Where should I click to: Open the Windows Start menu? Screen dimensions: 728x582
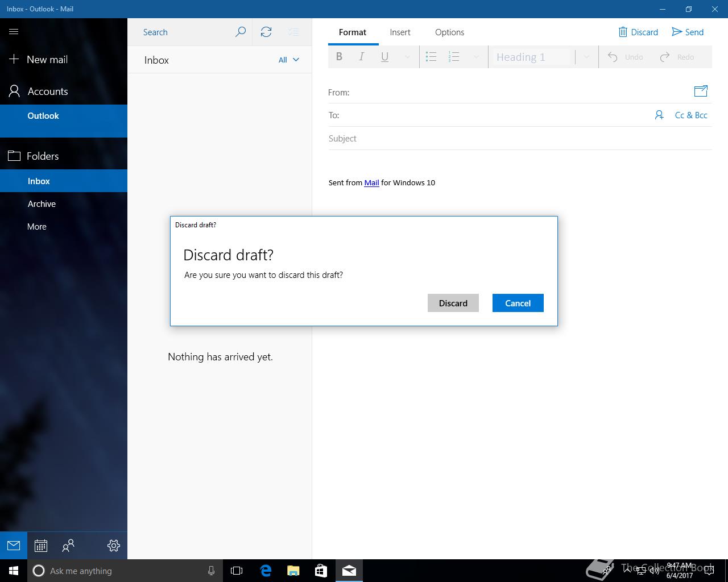(14, 571)
